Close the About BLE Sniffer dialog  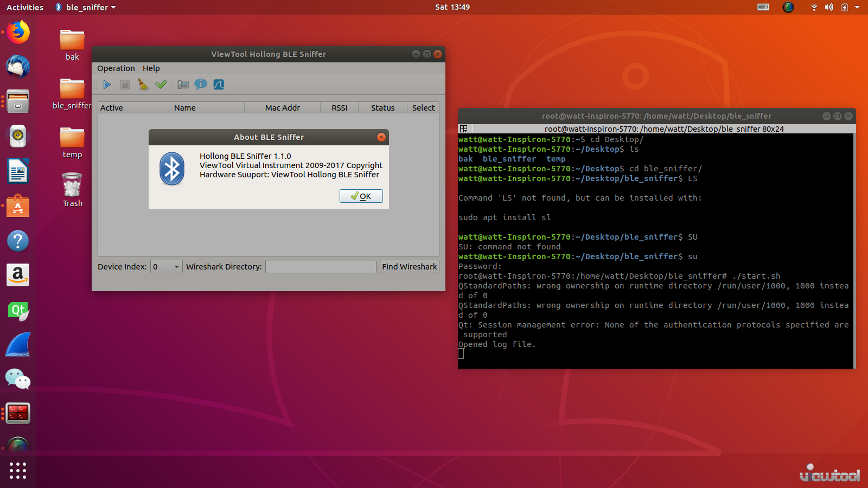point(381,137)
